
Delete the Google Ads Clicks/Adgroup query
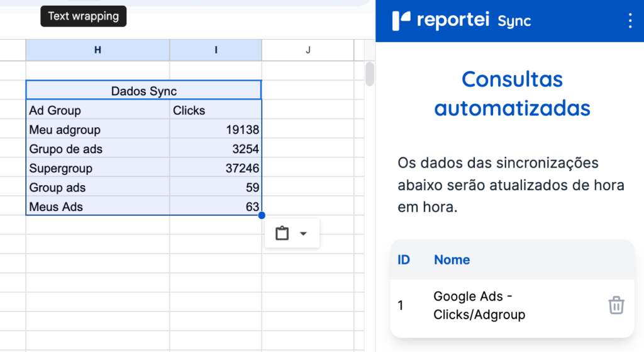point(616,305)
